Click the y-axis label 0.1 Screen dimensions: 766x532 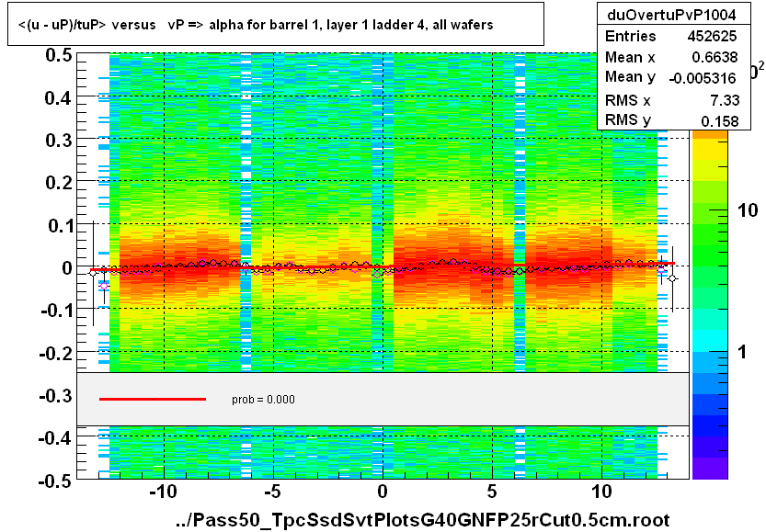[60, 225]
